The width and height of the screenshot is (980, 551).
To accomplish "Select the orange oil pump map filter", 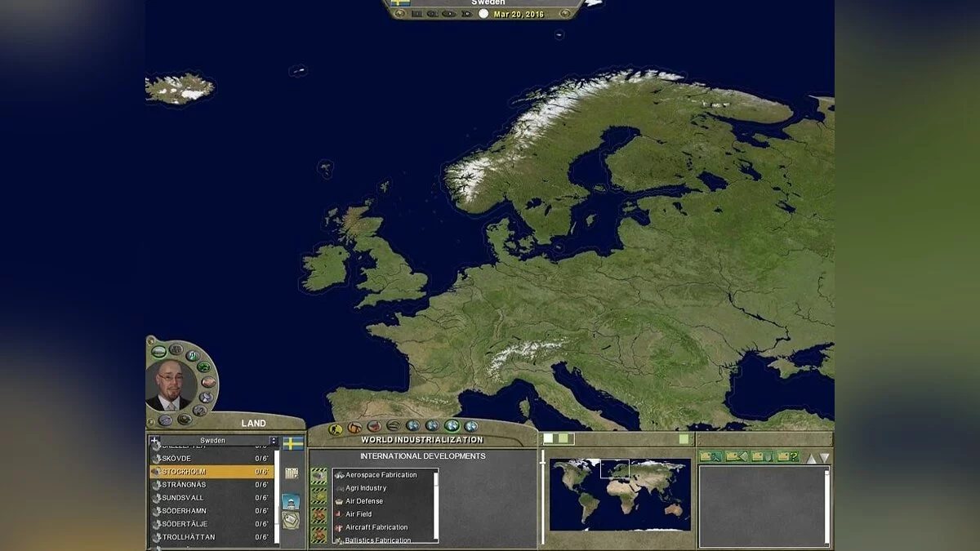I will (x=354, y=428).
